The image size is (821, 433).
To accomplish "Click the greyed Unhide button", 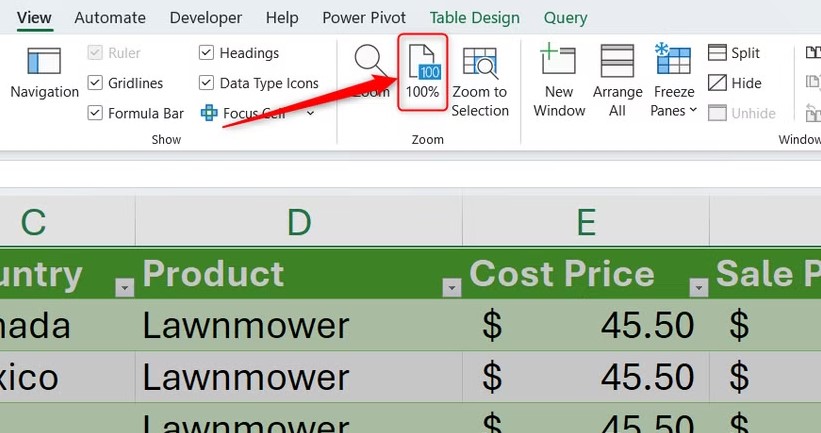I will coord(741,113).
